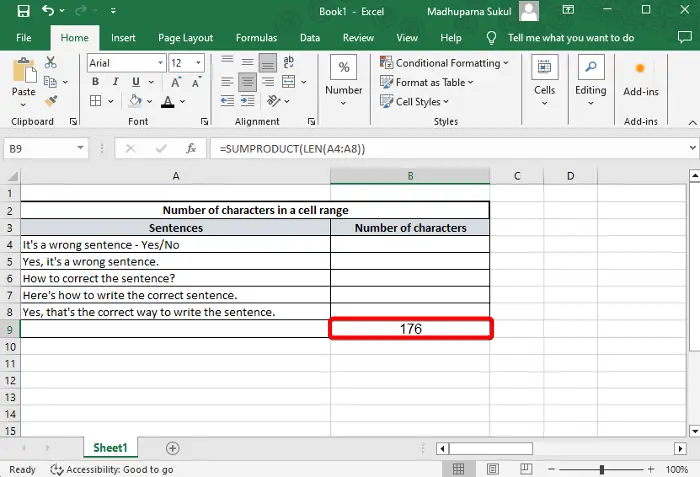Toggle Center alignment icon

pyautogui.click(x=247, y=82)
